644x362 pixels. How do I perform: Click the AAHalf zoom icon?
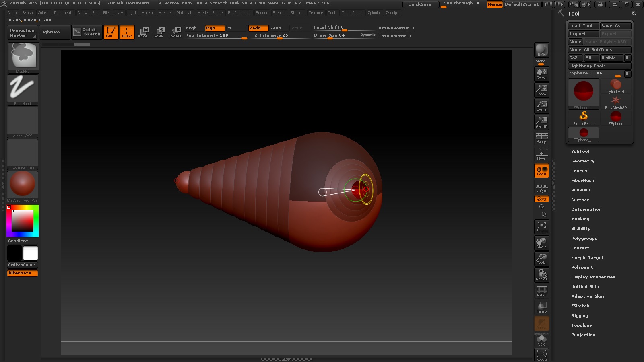(541, 122)
